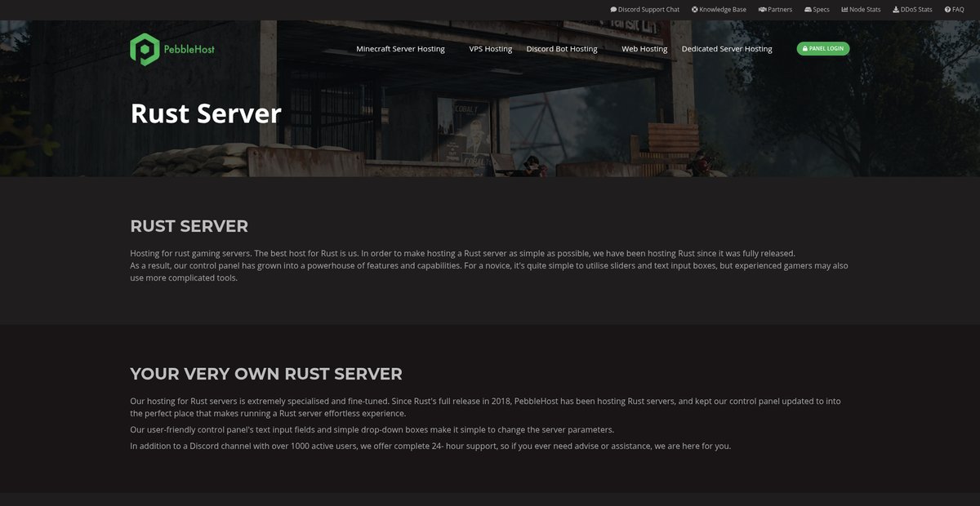The width and height of the screenshot is (980, 506).
Task: View Specs in the top bar
Action: pos(817,10)
